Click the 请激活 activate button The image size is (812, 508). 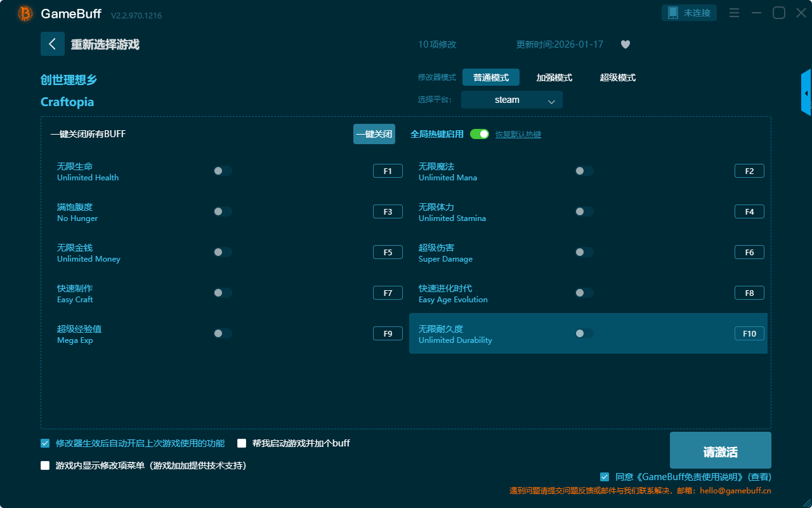720,451
